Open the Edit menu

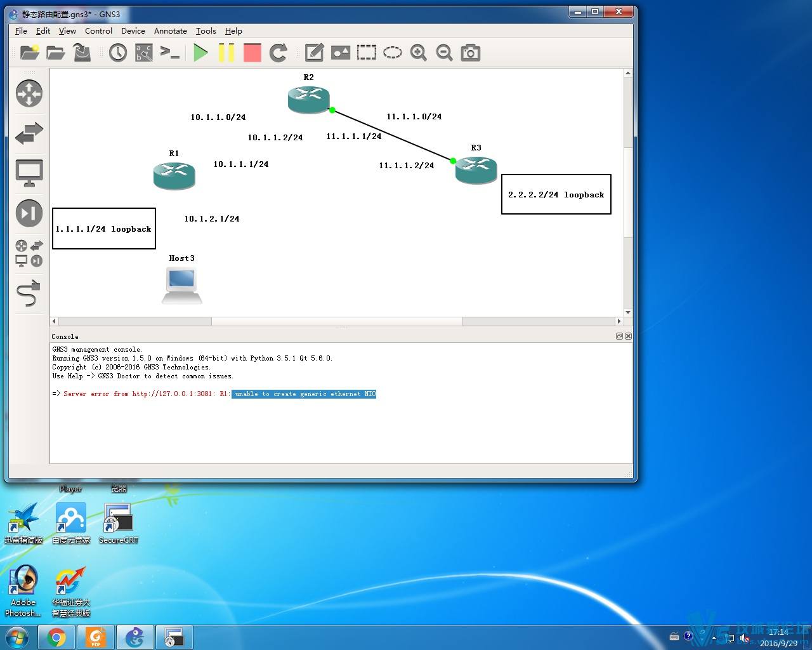point(43,30)
